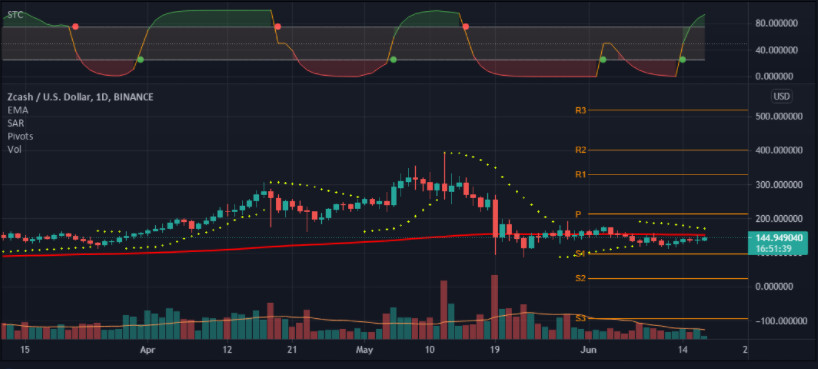Click the R1 pivot level label
The image size is (818, 369).
point(581,174)
